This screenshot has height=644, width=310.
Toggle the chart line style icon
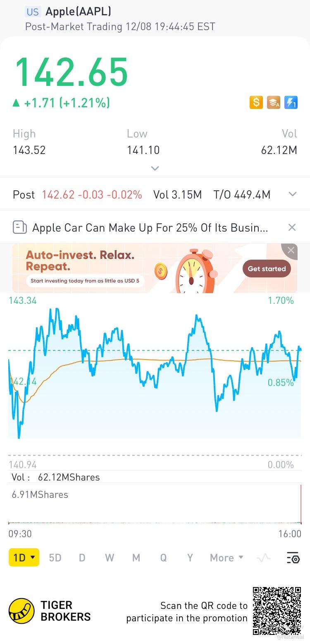(x=263, y=558)
